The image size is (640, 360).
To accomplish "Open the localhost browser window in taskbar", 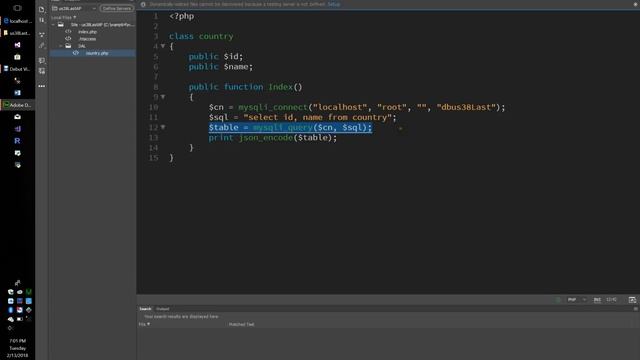I will click(x=18, y=21).
